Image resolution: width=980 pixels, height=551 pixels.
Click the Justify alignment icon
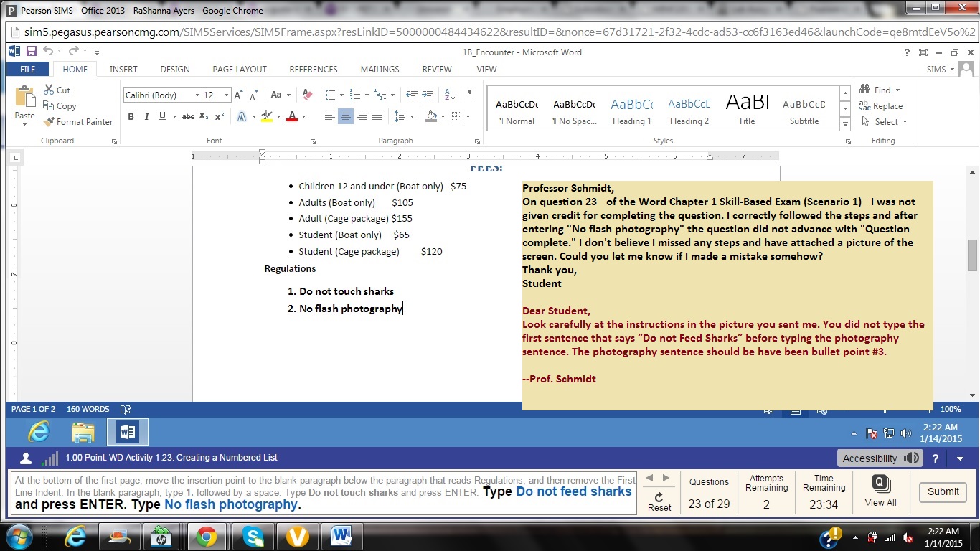[x=377, y=116]
